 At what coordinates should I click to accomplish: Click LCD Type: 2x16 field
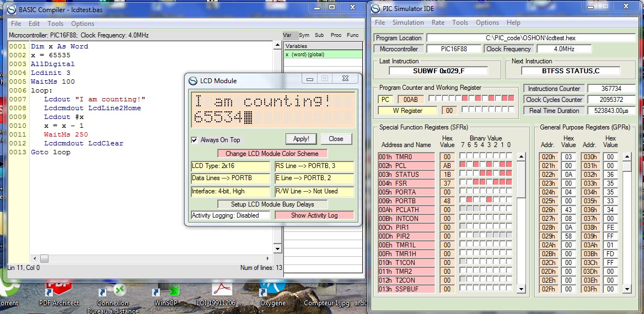click(x=230, y=166)
